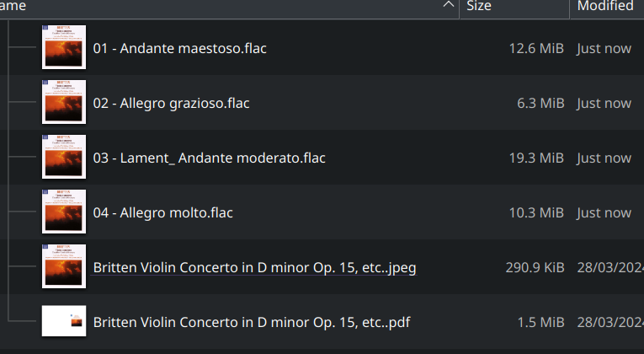
Task: Select the 03 - Lament_ Andante moderato.flac file name
Action: pos(210,158)
